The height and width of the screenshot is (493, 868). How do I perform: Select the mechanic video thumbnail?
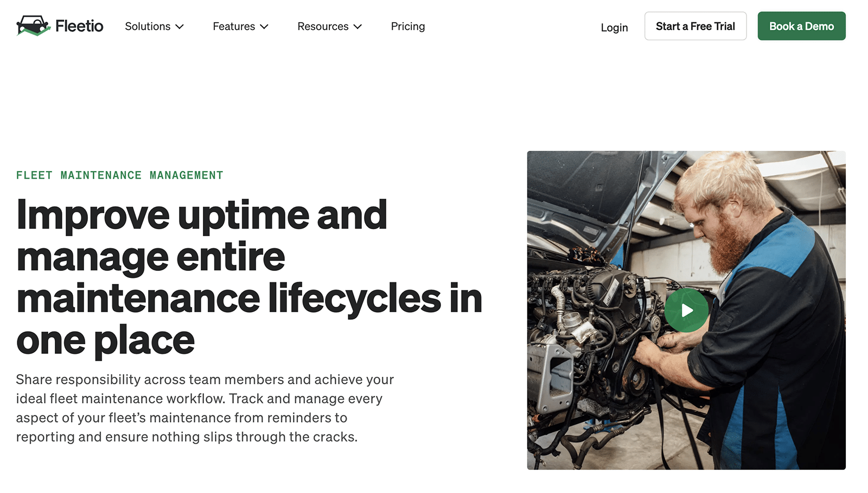[686, 310]
